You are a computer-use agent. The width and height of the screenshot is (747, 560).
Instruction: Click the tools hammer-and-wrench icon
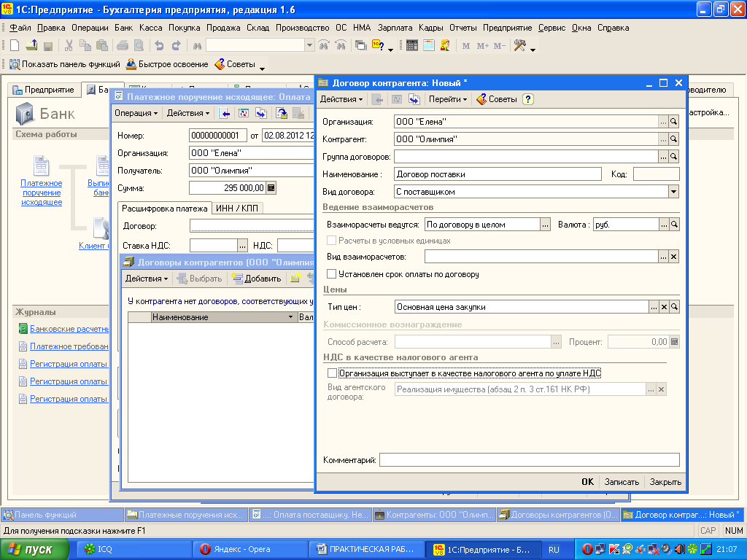pyautogui.click(x=519, y=46)
